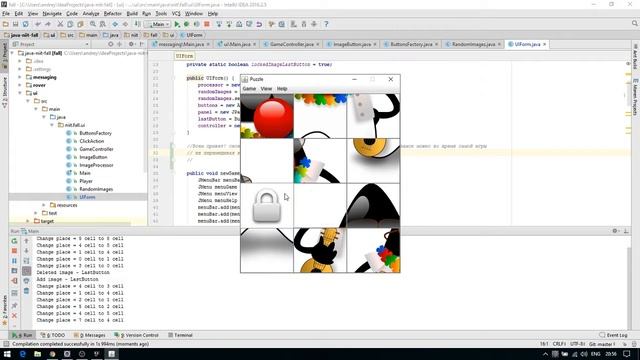Click the java-mit-fall breadcrumb
Viewport: 640px width, 360px height.
pos(22,35)
